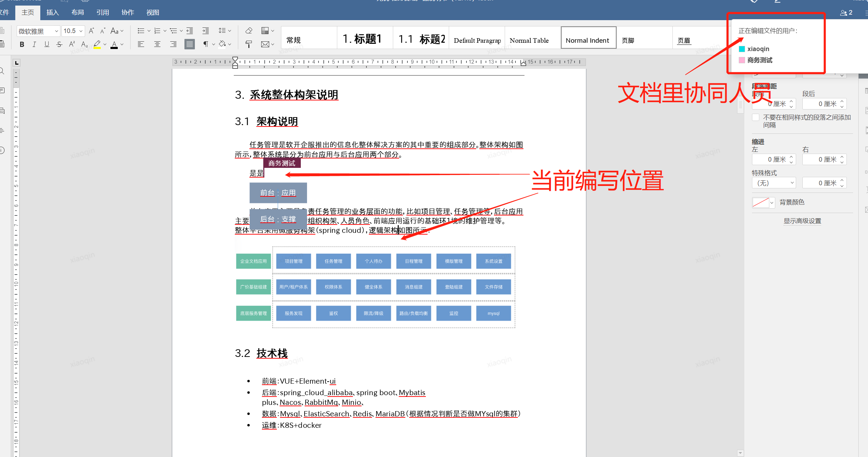Click the superscript icon

tap(72, 44)
